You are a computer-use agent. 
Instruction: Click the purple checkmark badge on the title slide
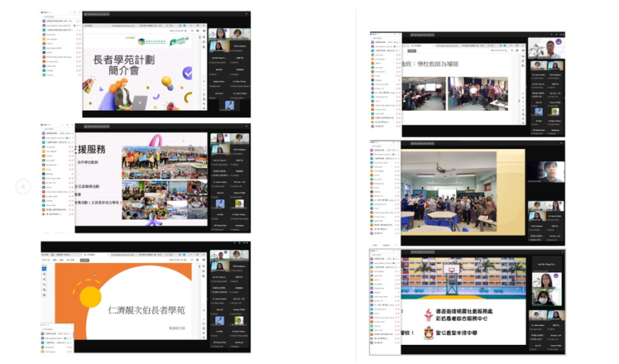pos(187,71)
